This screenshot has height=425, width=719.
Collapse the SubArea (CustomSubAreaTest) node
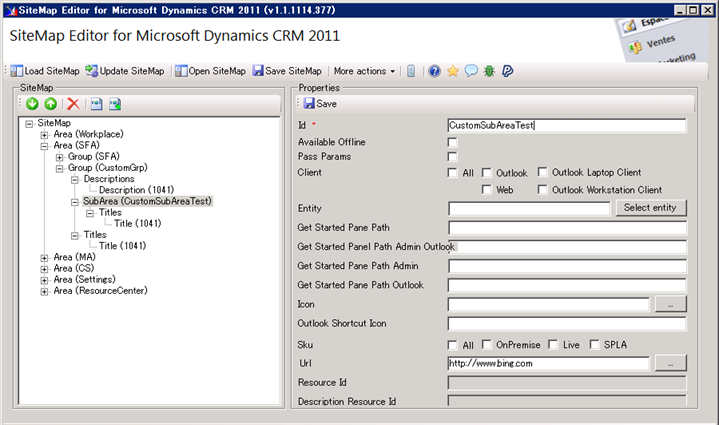[x=75, y=202]
